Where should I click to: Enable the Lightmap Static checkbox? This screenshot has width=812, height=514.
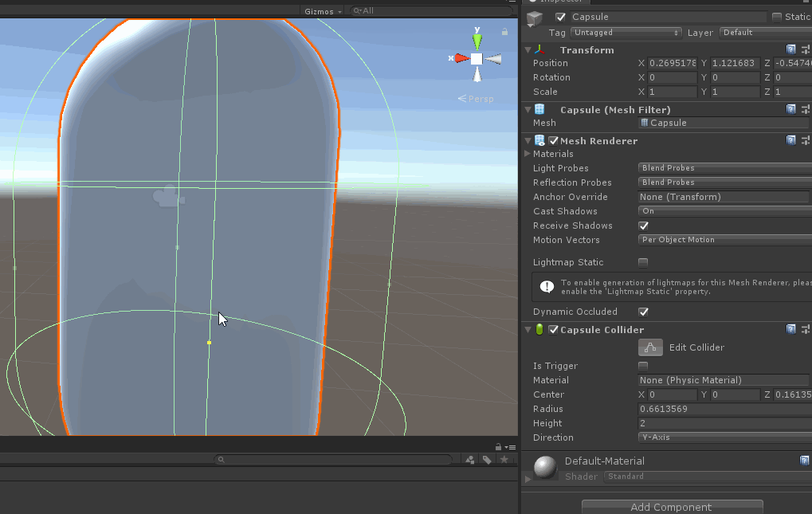coord(643,262)
